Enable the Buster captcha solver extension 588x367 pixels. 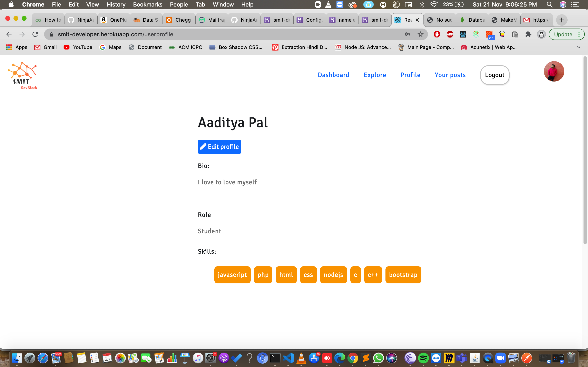pyautogui.click(x=502, y=34)
